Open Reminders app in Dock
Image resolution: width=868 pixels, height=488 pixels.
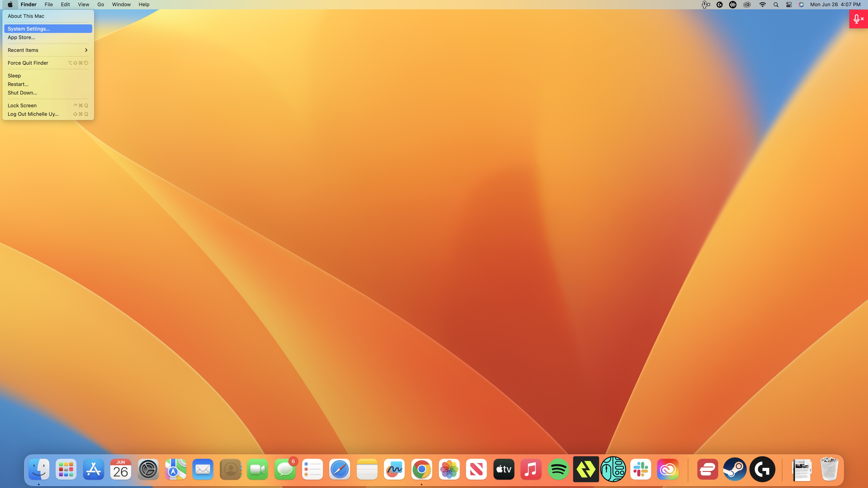coord(312,469)
